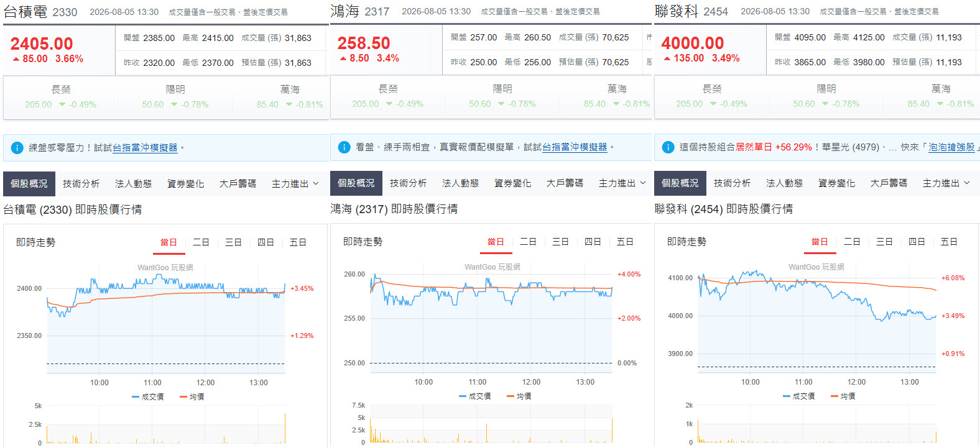Select 當日 range on the 鴻海 chart

(x=496, y=242)
